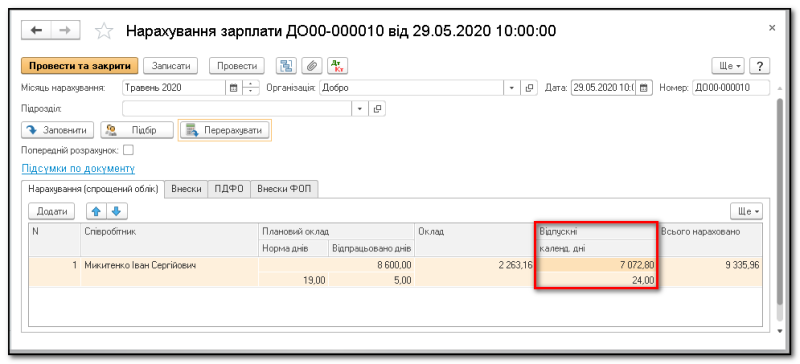This screenshot has width=800, height=364.
Task: Open the Підрозділ record with the open icon
Action: (x=378, y=109)
